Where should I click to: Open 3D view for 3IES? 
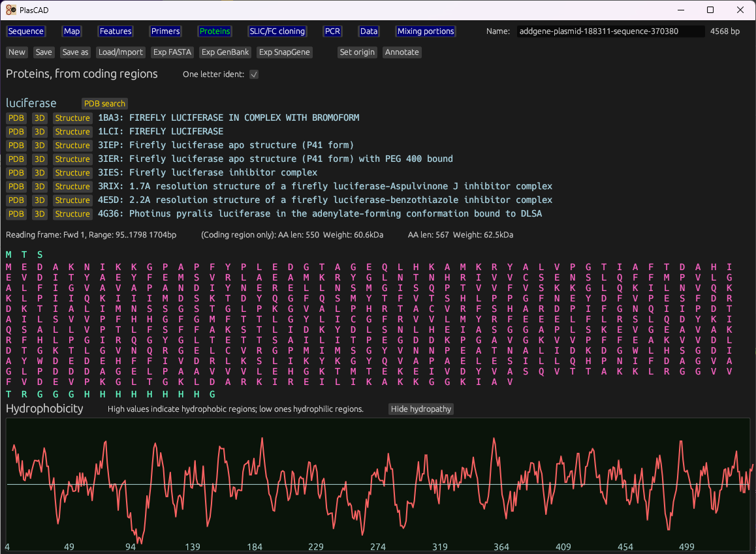pos(40,173)
